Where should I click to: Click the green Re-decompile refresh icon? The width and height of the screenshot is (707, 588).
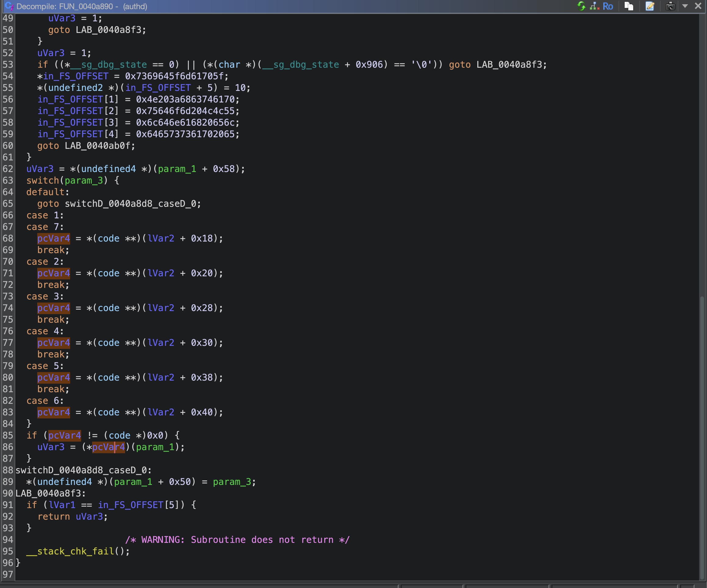(x=581, y=6)
